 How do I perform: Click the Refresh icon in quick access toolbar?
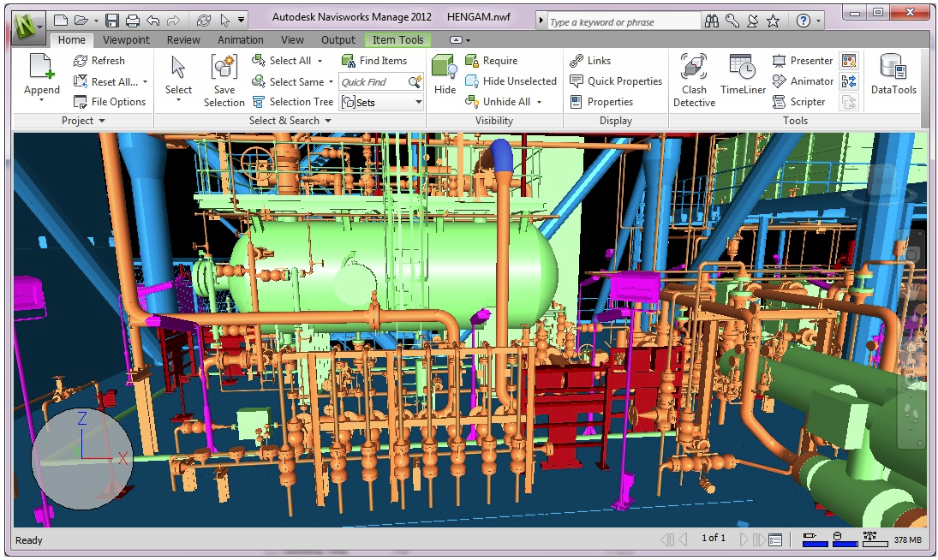204,21
